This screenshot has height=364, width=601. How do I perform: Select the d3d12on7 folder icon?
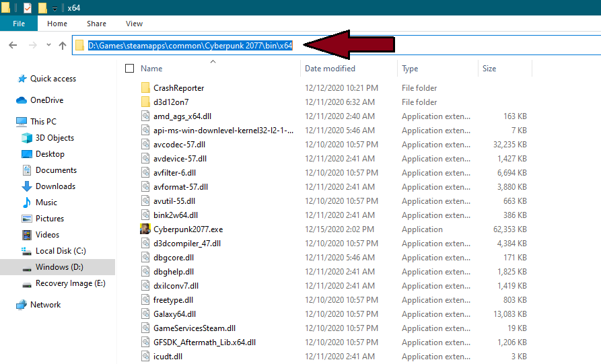pos(145,102)
